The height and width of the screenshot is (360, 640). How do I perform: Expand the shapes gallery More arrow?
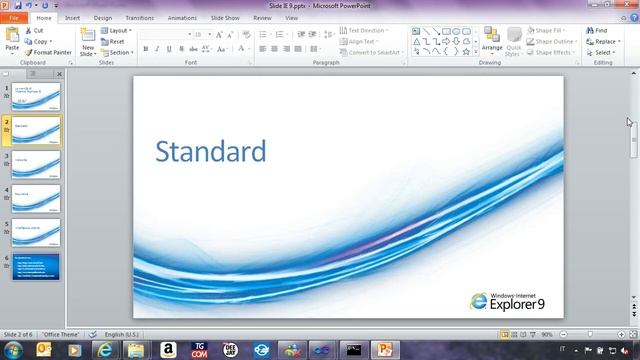click(476, 52)
